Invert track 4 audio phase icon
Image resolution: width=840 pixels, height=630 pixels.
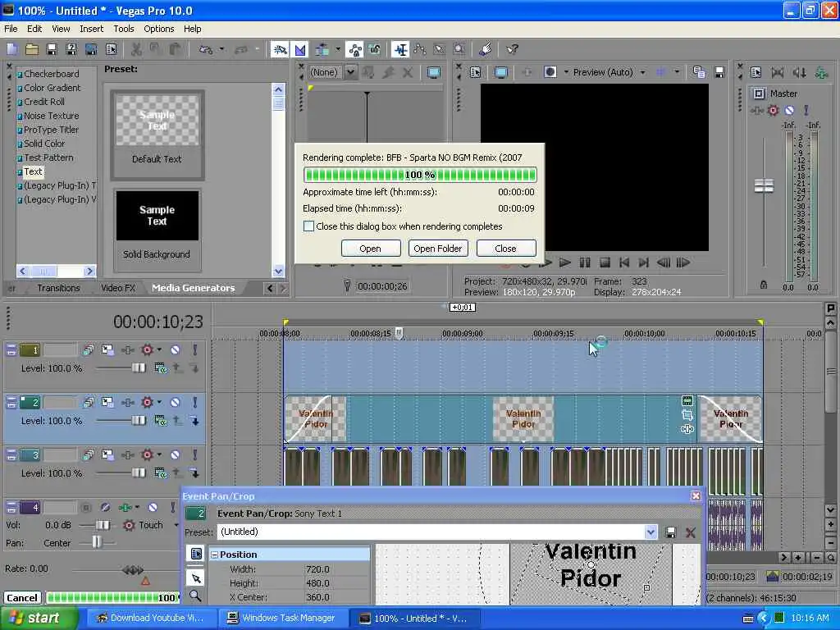[105, 507]
